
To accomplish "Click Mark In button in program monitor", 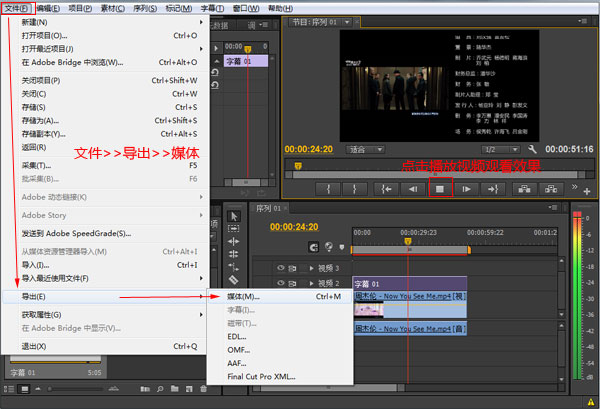I will 328,189.
